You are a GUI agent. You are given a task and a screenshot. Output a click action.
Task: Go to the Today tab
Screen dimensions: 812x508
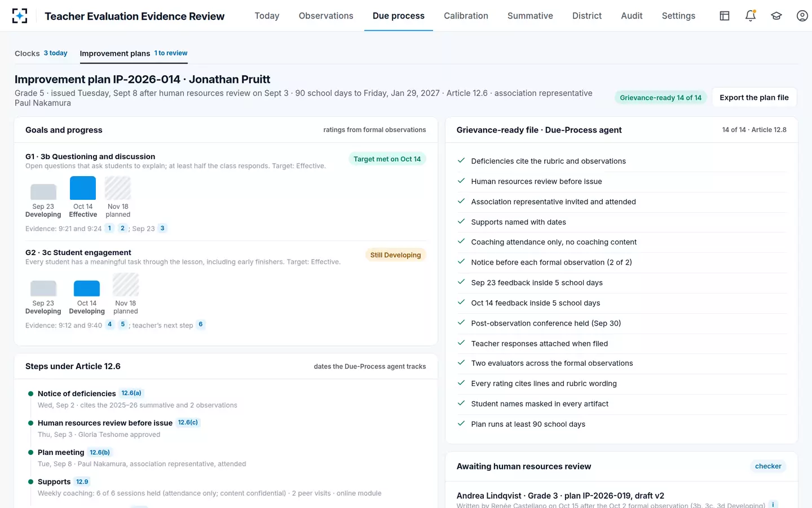[267, 16]
